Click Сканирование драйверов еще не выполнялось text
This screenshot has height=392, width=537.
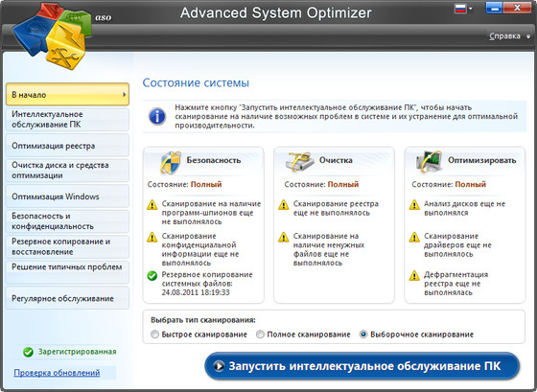pyautogui.click(x=458, y=244)
